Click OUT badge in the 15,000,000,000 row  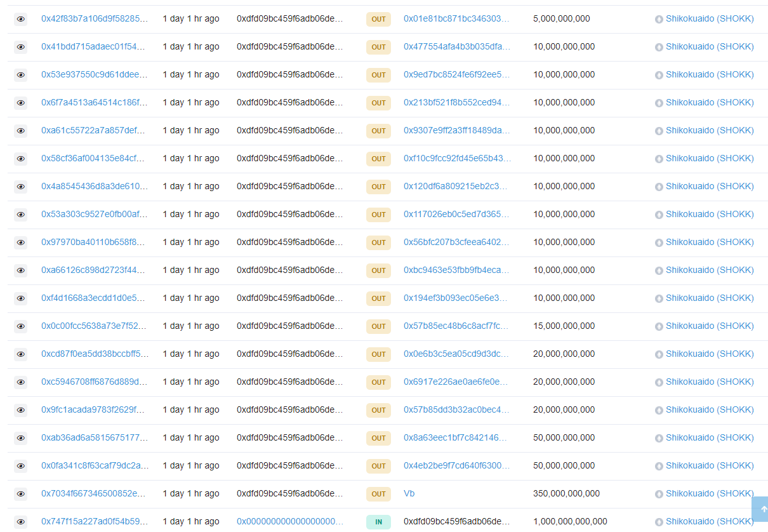click(378, 326)
